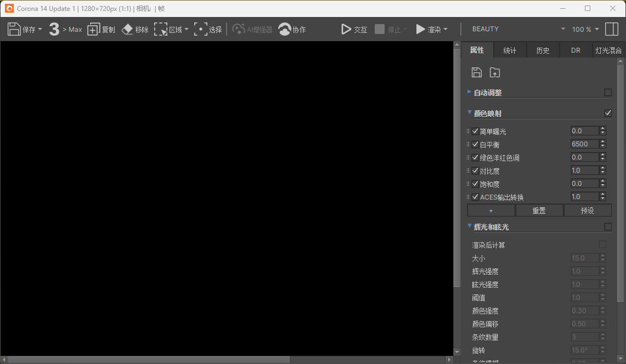Select the 复制 (duplicate) toolbar icon
Screen dimensions: 626x364
tap(93, 29)
